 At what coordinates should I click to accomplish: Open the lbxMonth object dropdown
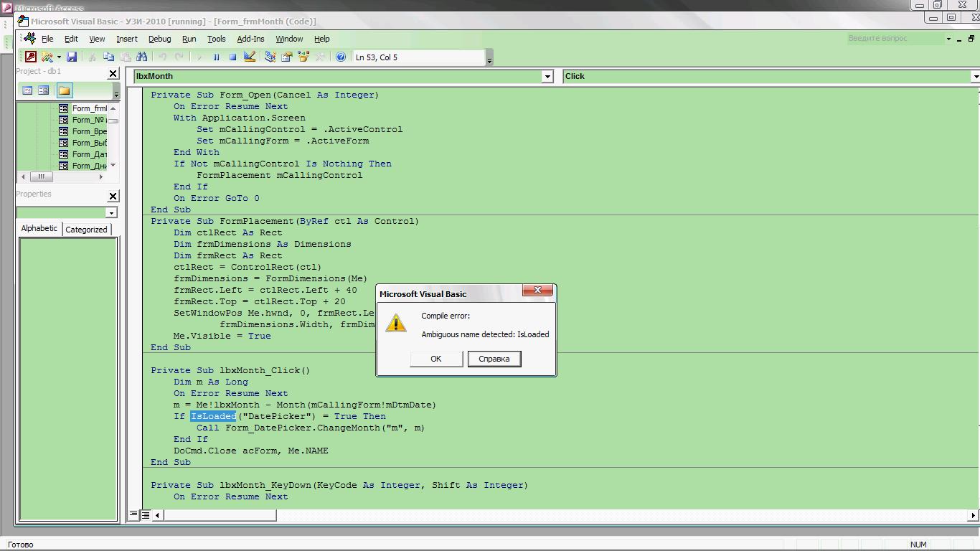point(547,76)
